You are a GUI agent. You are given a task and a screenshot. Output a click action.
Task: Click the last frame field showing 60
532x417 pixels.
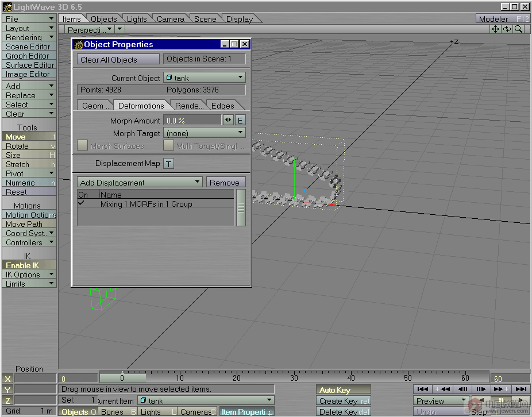(510, 379)
